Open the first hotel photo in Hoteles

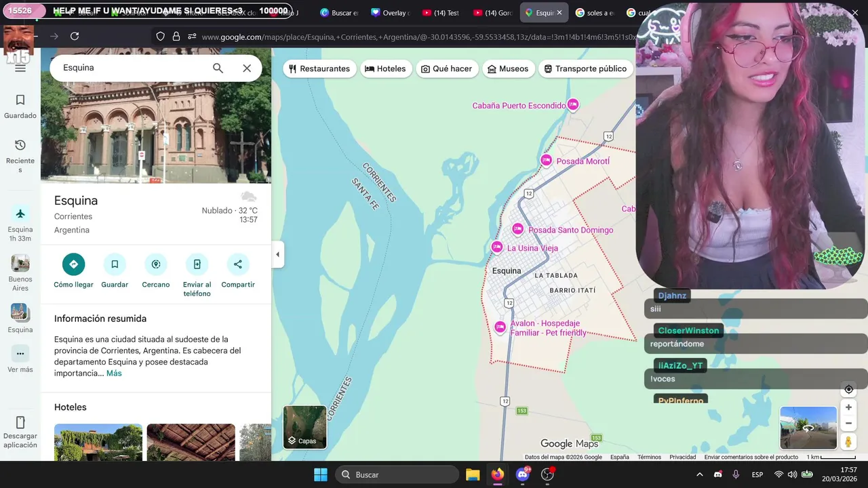coord(98,443)
